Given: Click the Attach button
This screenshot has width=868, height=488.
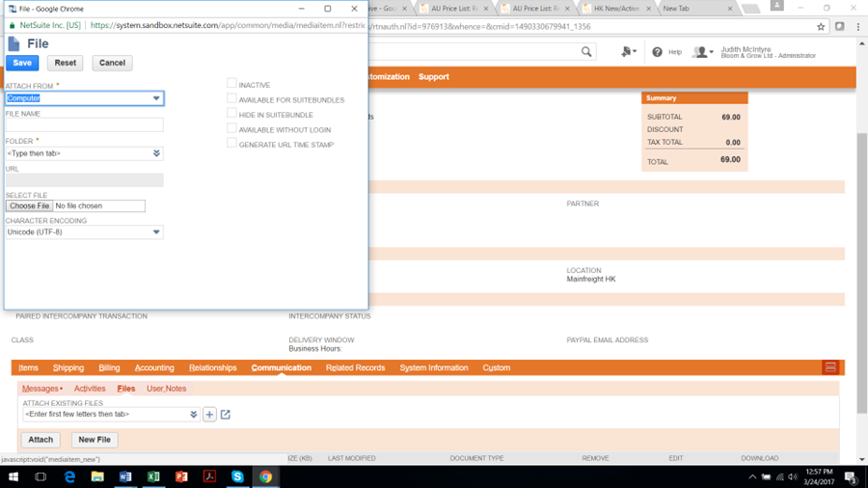Looking at the screenshot, I should click(41, 440).
